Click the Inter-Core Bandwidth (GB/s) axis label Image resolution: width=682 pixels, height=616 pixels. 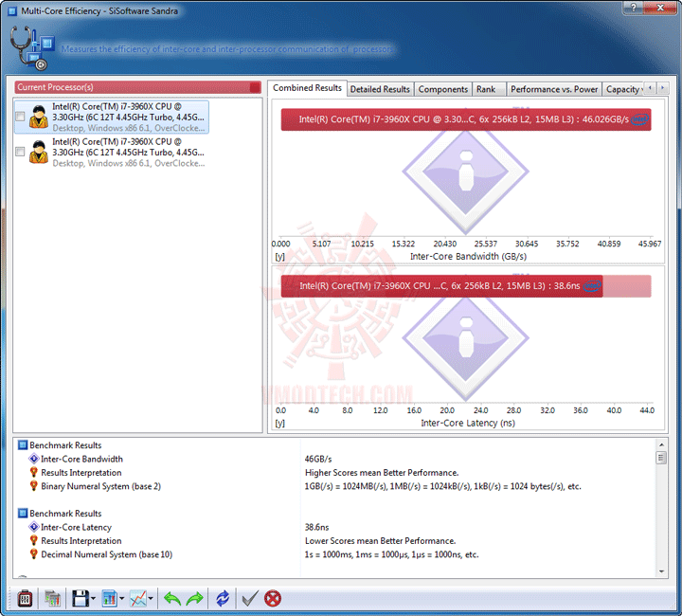(468, 256)
